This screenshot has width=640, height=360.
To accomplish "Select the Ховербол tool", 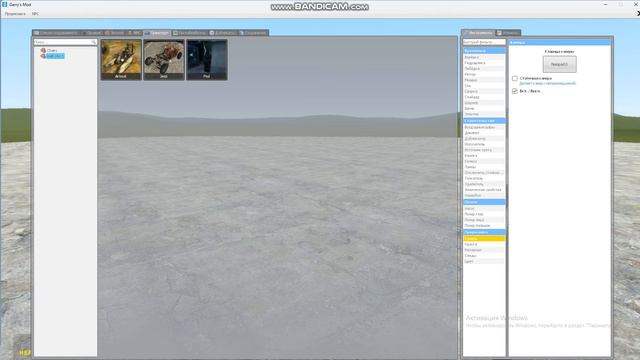I will point(484,196).
